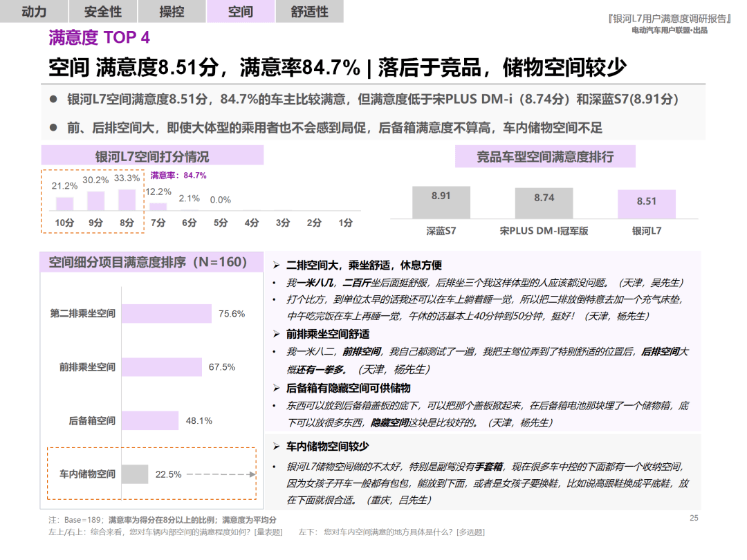
Task: Click the 竞品车型空间满意度排行 header
Action: click(545, 157)
